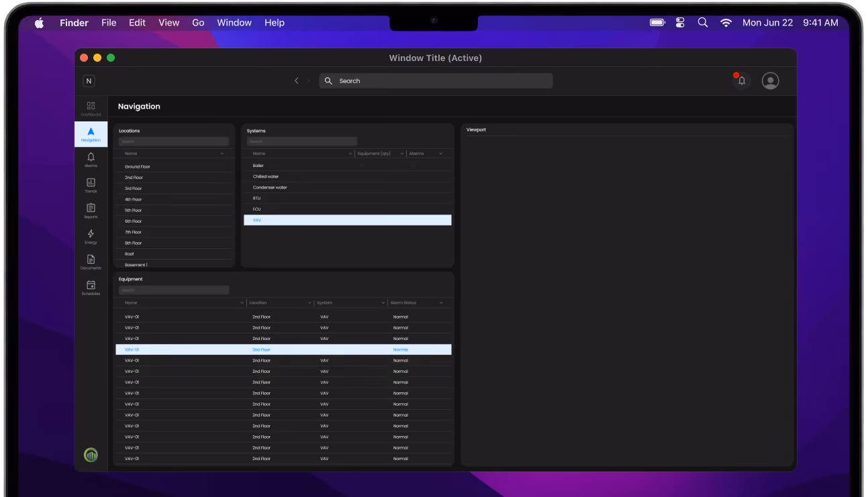Click the Systems panel search field

tap(301, 142)
